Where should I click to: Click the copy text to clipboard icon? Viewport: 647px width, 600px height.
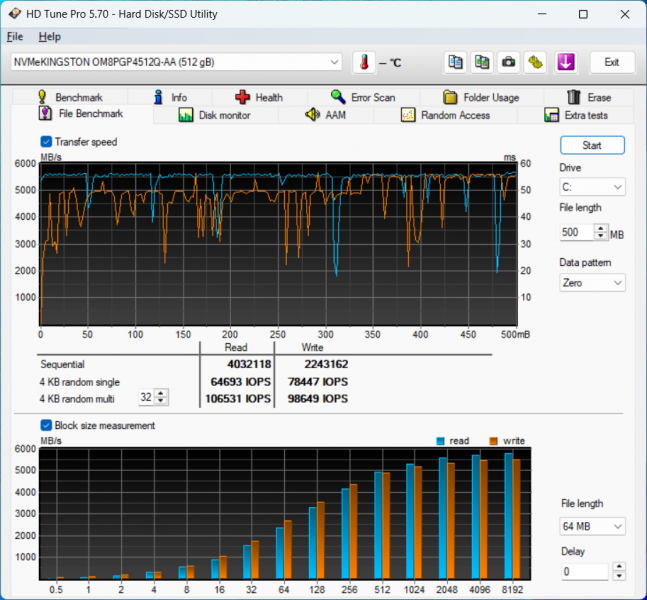456,62
